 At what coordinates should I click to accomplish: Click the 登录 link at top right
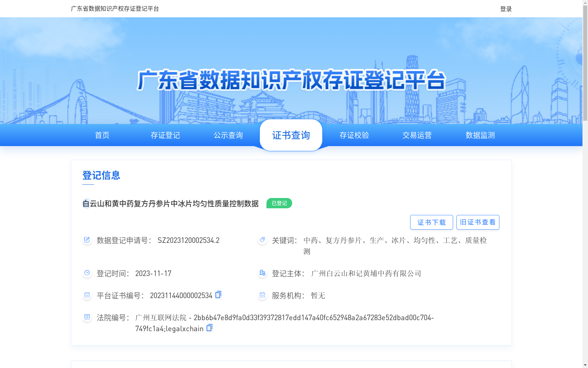(x=506, y=9)
